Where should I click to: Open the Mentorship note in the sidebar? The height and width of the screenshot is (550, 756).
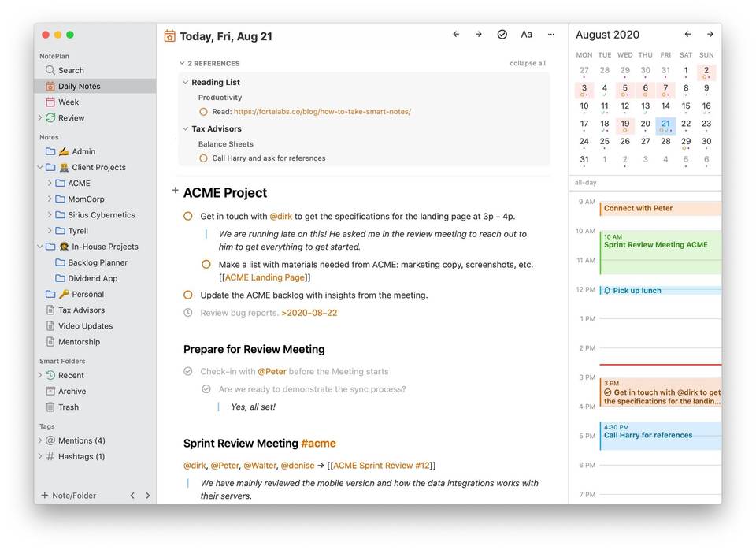(x=77, y=341)
